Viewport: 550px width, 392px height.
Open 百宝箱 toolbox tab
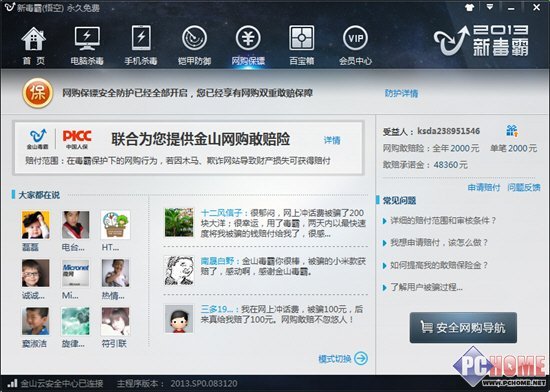(x=301, y=46)
